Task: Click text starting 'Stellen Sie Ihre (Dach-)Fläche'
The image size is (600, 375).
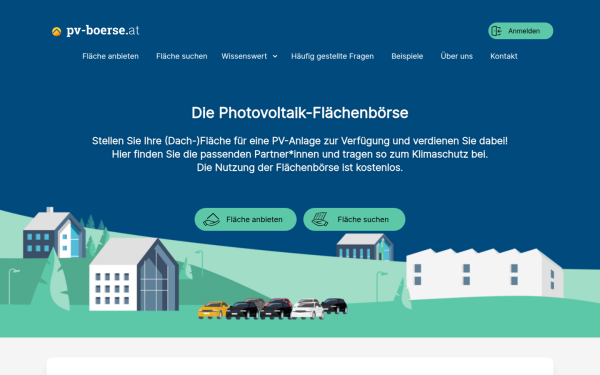Action: point(300,141)
